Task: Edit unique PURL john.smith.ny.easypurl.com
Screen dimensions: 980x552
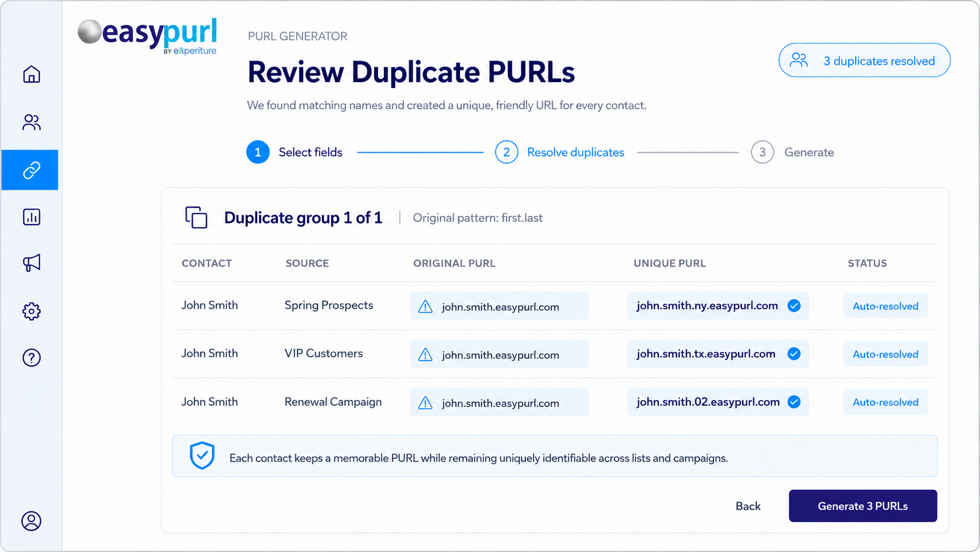Action: click(x=718, y=306)
